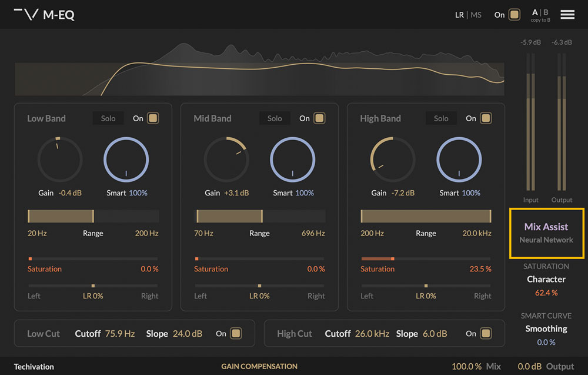Click the Mid Band Range slider

click(x=259, y=215)
